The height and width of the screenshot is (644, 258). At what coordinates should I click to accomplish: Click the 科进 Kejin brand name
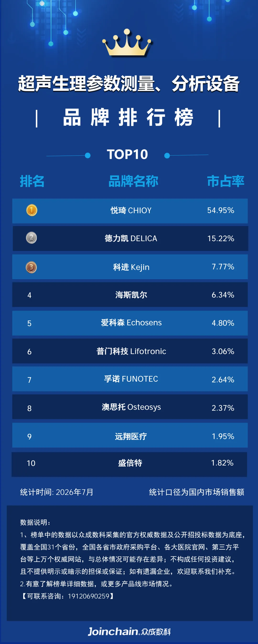pos(131,267)
